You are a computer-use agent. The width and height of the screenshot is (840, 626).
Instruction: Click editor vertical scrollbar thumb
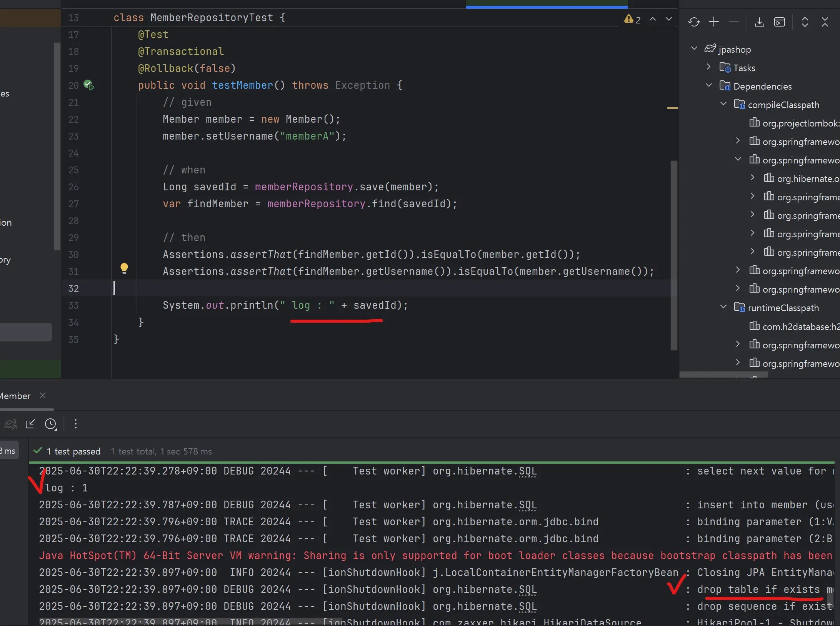(674, 255)
